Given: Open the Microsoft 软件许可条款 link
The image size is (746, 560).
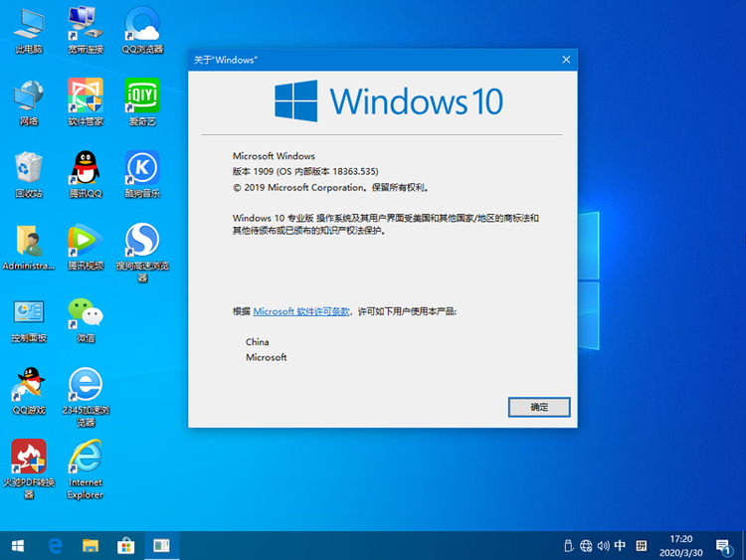Looking at the screenshot, I should (x=301, y=311).
